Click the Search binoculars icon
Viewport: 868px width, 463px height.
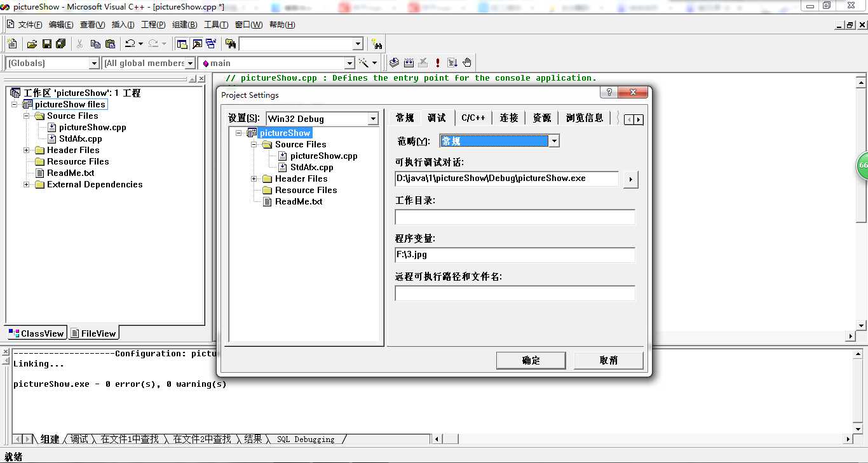(377, 44)
